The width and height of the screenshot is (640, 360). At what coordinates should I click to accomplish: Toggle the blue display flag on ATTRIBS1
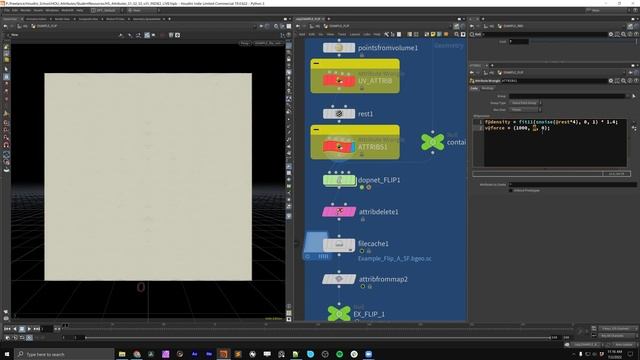point(353,147)
